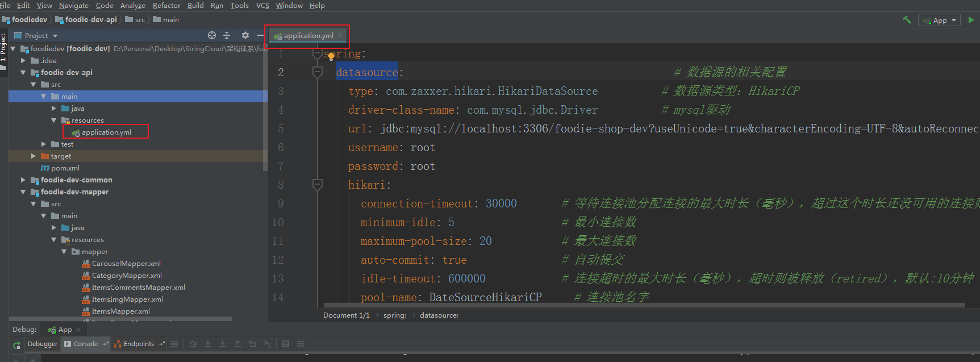Click the Step Out debugger icon
Viewport: 980px width, 362px height.
coord(237,344)
